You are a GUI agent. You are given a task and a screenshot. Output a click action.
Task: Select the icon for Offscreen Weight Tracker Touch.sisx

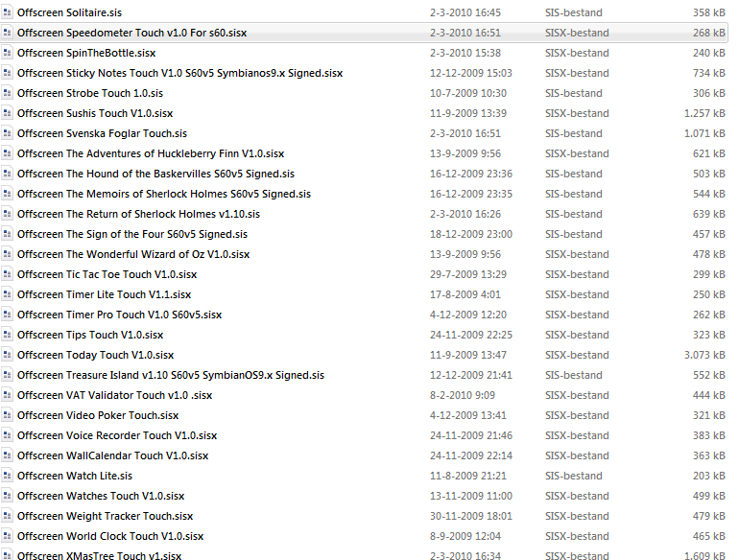coord(7,516)
